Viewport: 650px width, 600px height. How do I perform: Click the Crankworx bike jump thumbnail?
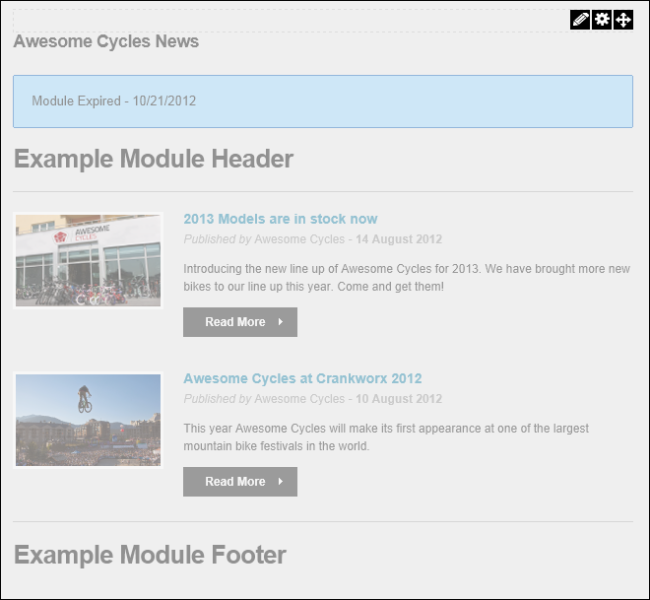88,420
